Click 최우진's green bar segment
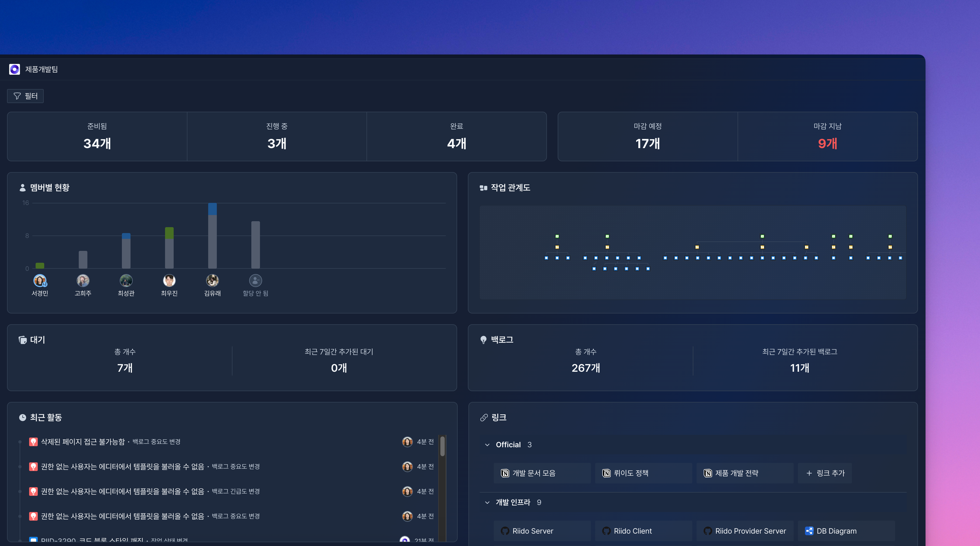The image size is (980, 546). coord(169,233)
